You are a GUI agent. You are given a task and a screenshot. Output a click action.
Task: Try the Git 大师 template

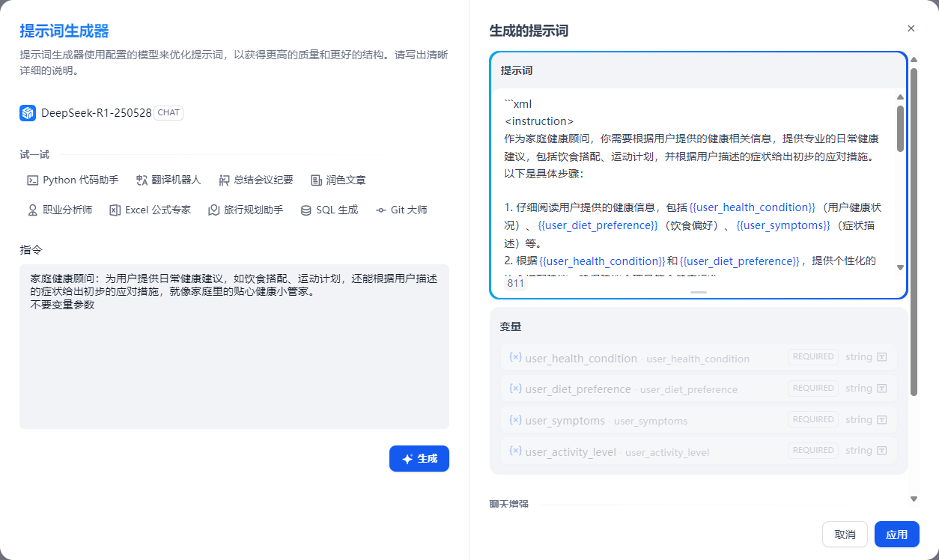click(x=401, y=210)
